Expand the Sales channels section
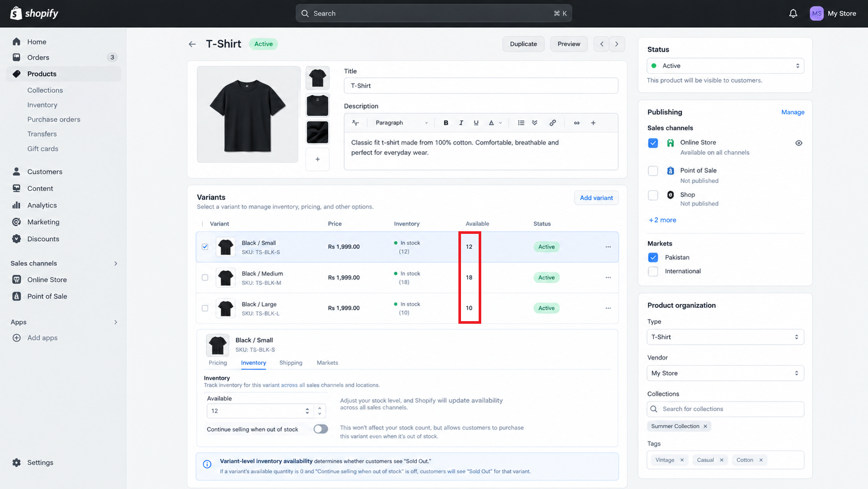 tap(115, 263)
